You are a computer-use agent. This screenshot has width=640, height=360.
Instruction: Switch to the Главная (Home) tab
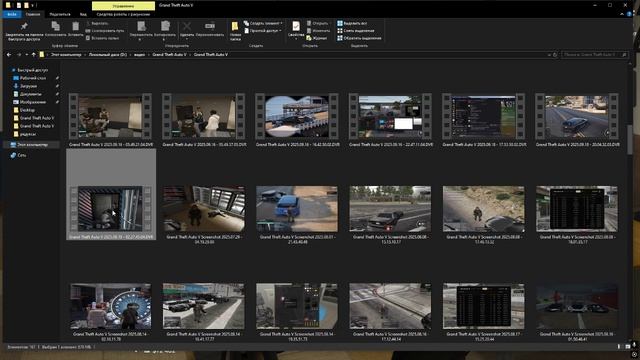coord(33,14)
